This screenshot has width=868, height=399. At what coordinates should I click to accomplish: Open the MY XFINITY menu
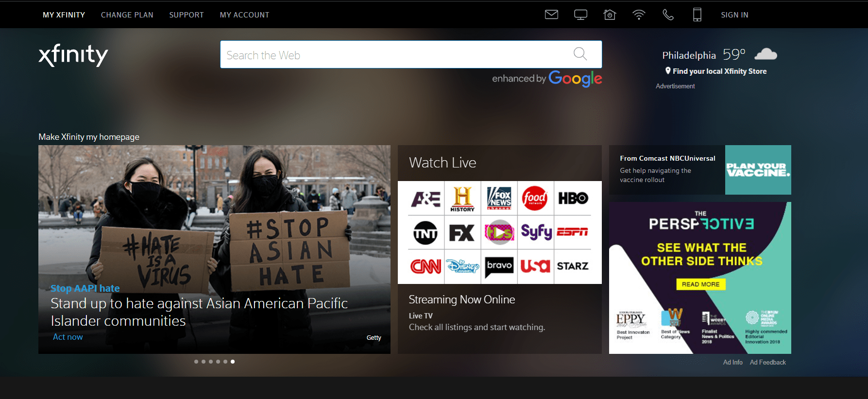coord(64,15)
